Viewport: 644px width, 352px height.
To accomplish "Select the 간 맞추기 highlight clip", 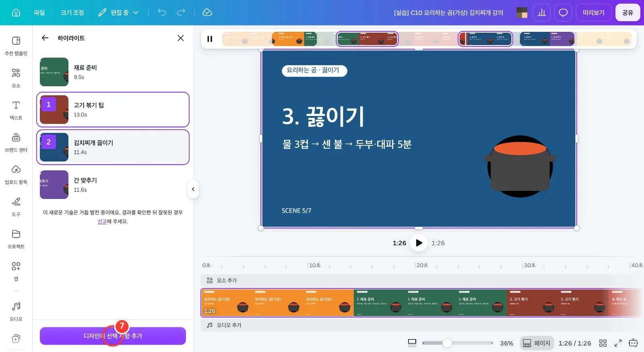I will tap(113, 185).
